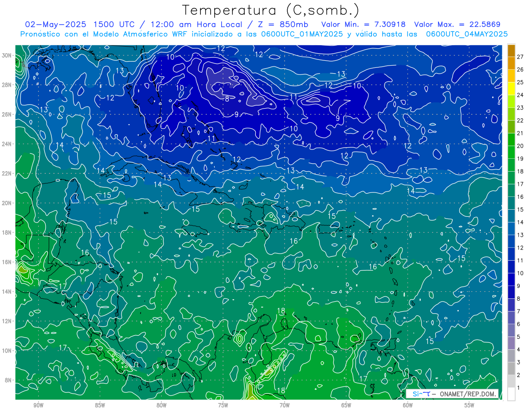Click the 22N latitude axis label
This screenshot has width=532, height=411.
pyautogui.click(x=7, y=173)
